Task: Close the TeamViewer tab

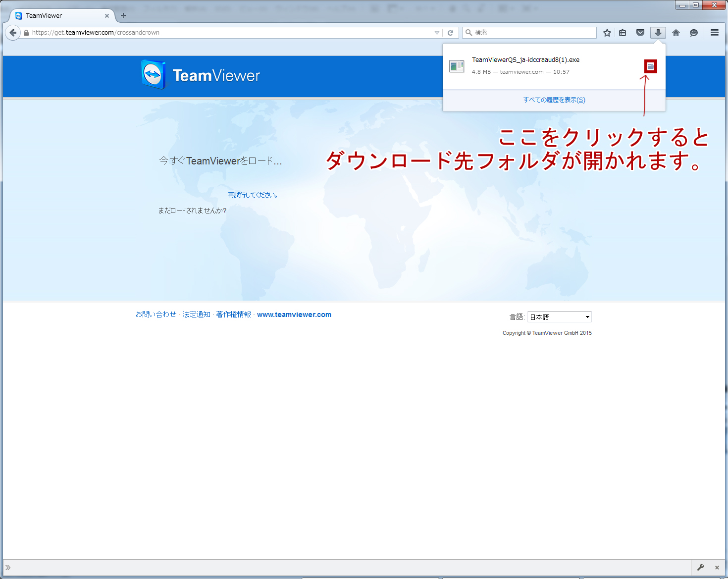Action: 107,16
